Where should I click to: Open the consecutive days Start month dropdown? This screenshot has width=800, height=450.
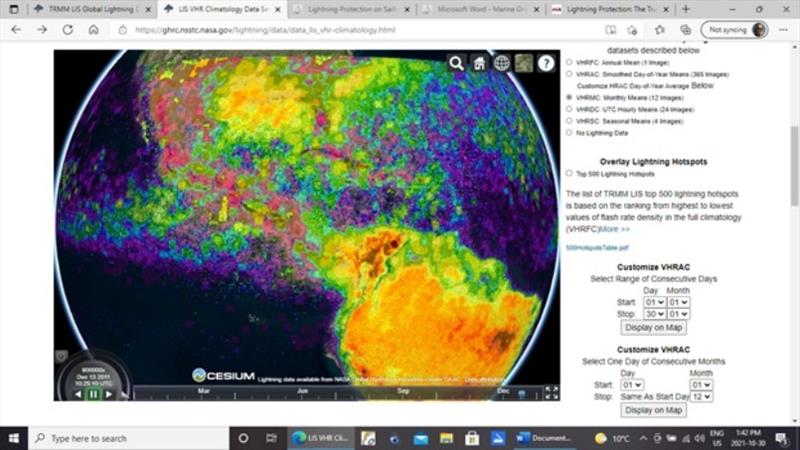click(678, 302)
